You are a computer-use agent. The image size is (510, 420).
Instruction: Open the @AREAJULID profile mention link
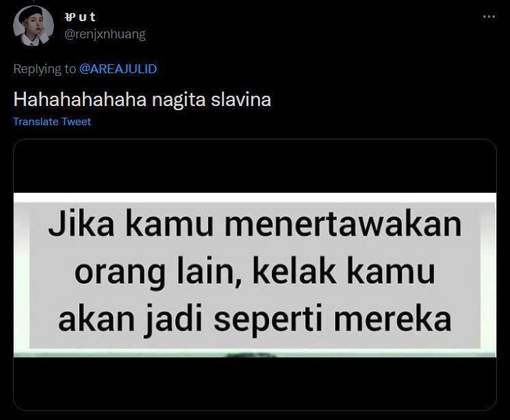pyautogui.click(x=118, y=69)
